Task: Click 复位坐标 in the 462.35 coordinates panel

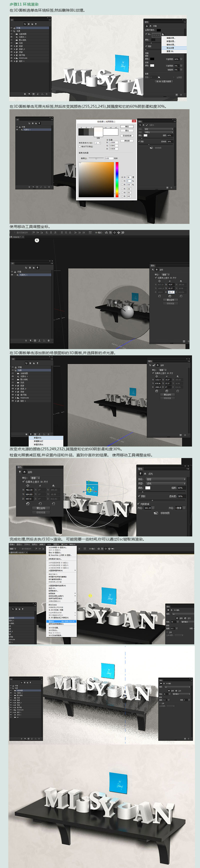Action: 41,508
